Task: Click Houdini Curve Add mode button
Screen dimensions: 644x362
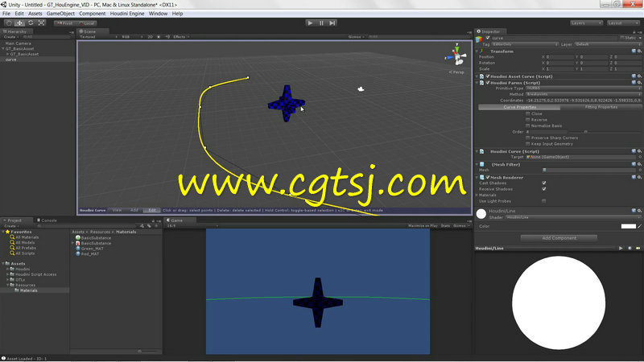Action: [x=134, y=210]
